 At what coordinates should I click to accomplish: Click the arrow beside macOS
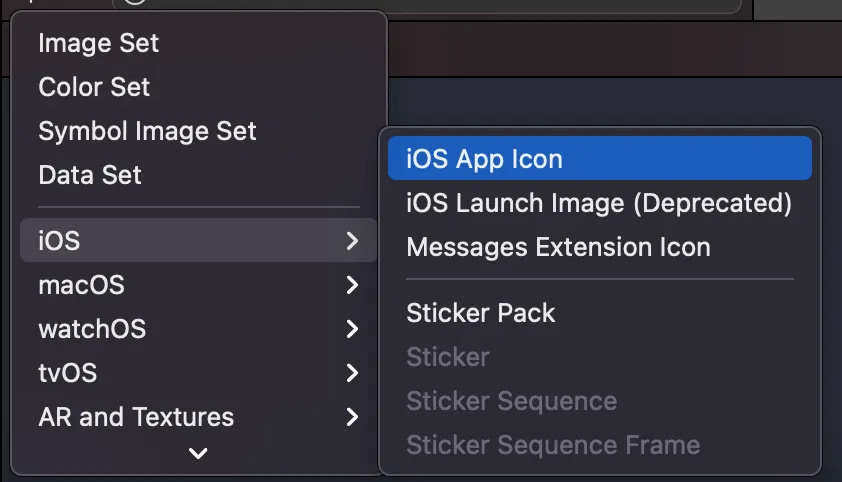[351, 285]
